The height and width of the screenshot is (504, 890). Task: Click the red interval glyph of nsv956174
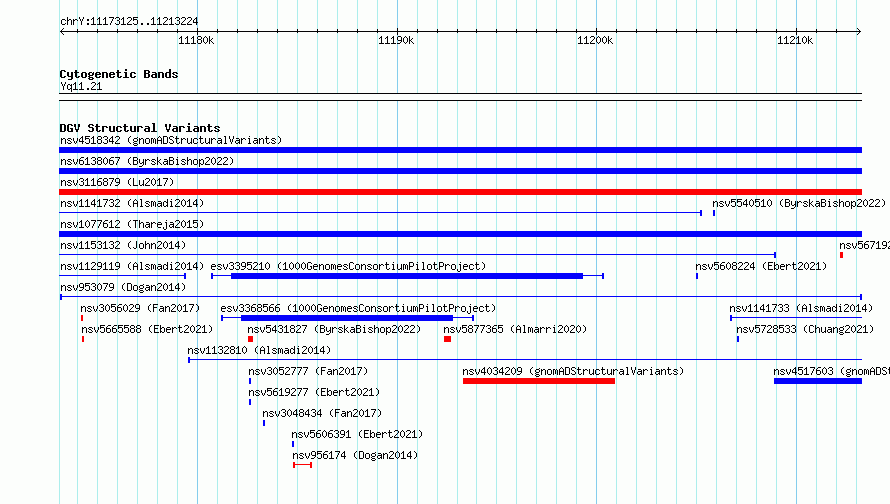303,465
